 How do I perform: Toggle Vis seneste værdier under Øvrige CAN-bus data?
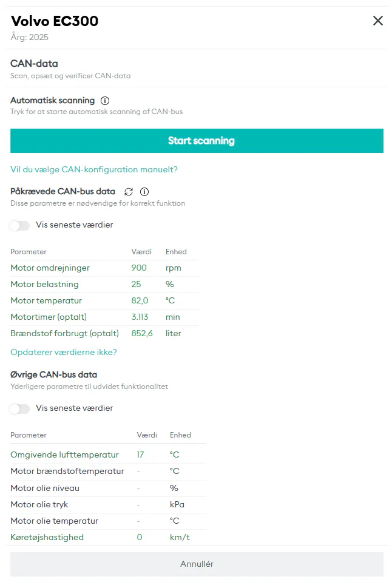(20, 408)
